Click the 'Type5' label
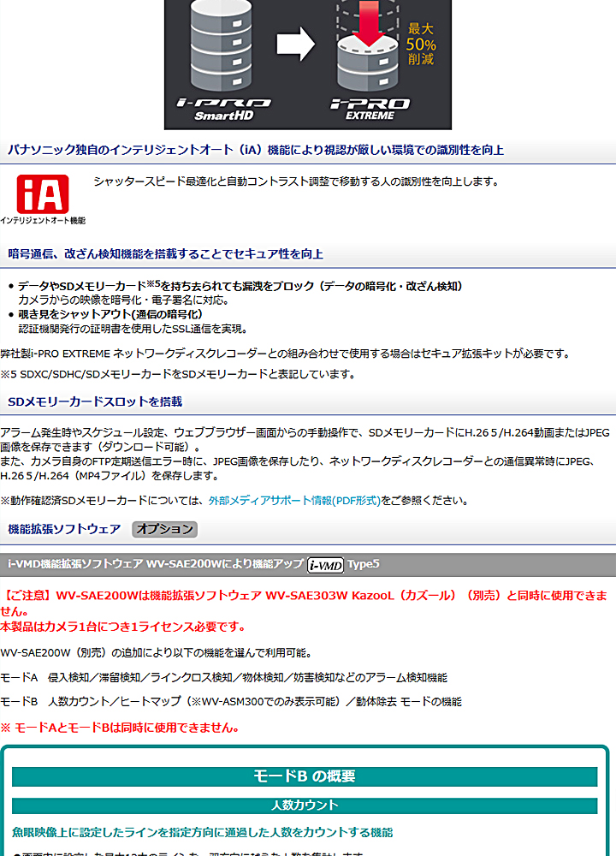 364,564
